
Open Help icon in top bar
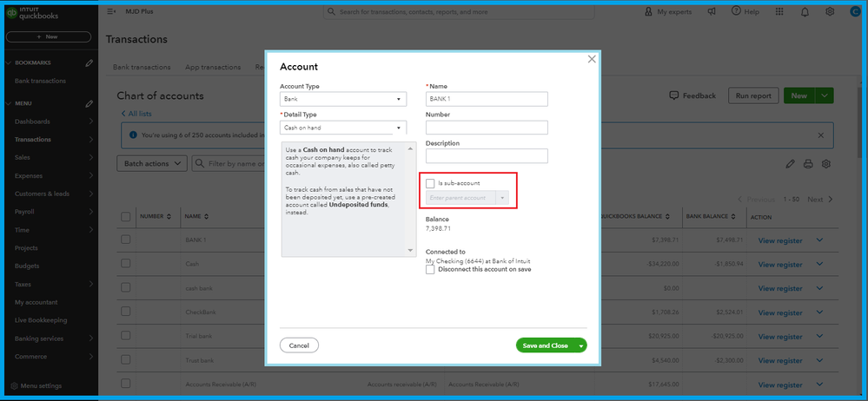click(736, 11)
